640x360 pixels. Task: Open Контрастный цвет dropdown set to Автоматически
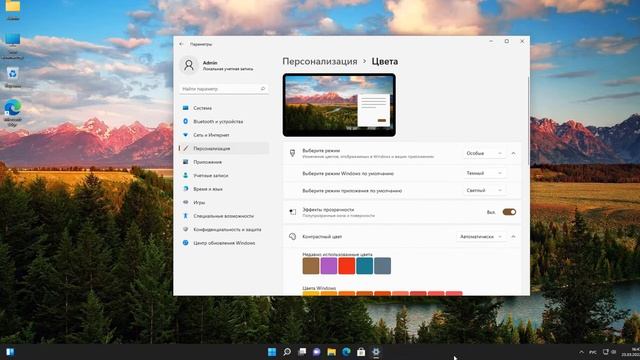tap(481, 237)
